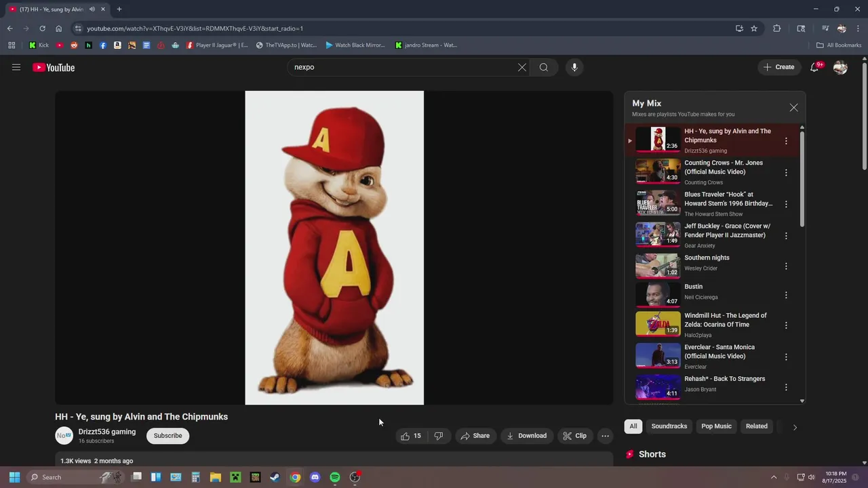Bookmark this page with the star
868x488 pixels.
click(754, 28)
